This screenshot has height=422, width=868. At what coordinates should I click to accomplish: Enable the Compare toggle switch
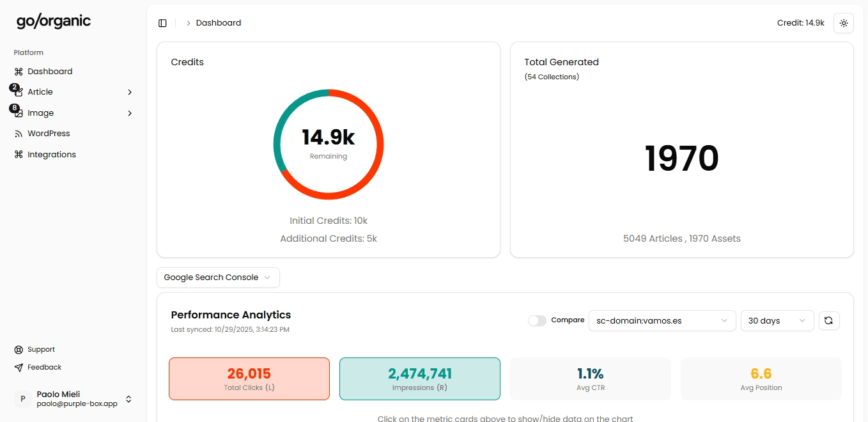pos(537,320)
